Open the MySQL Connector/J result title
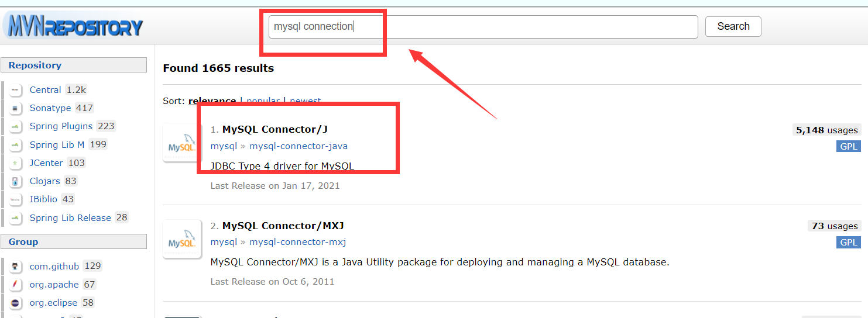This screenshot has height=318, width=868. click(x=275, y=129)
